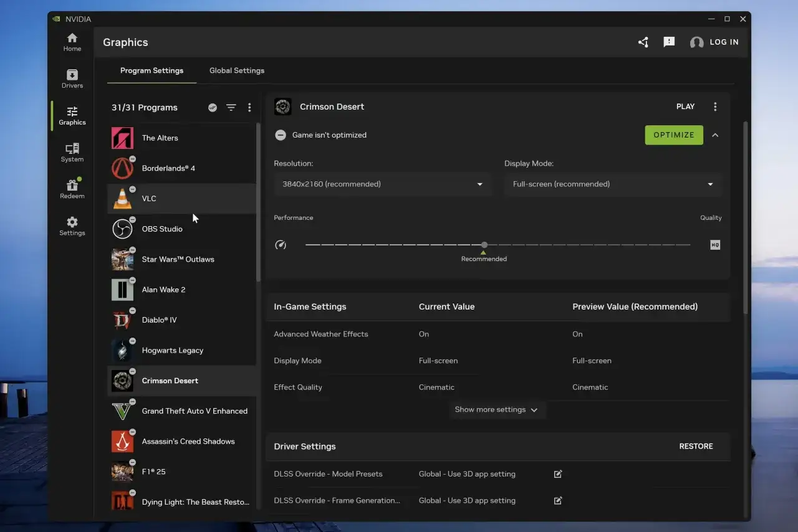Viewport: 798px width, 532px height.
Task: Click the "Effect Quality" setting name
Action: 298,387
